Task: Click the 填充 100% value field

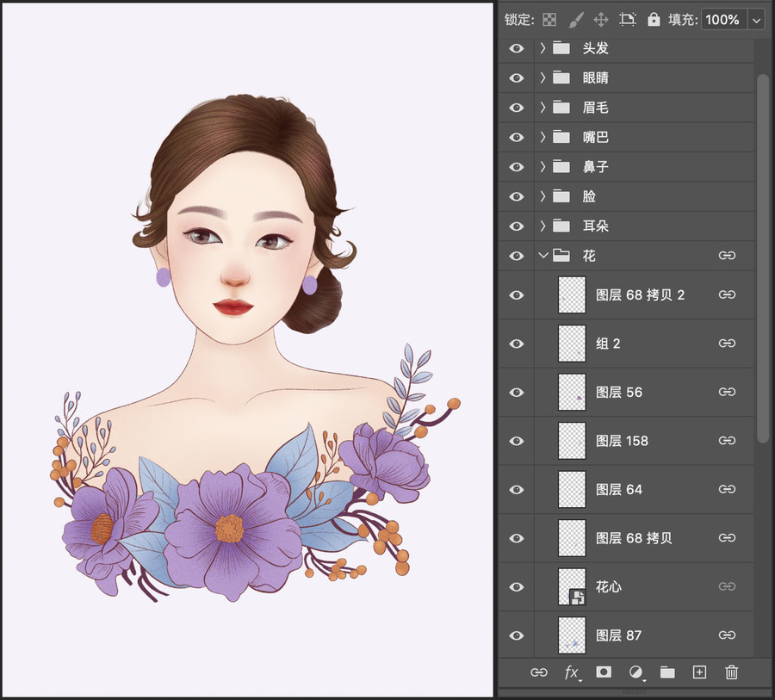Action: point(723,21)
